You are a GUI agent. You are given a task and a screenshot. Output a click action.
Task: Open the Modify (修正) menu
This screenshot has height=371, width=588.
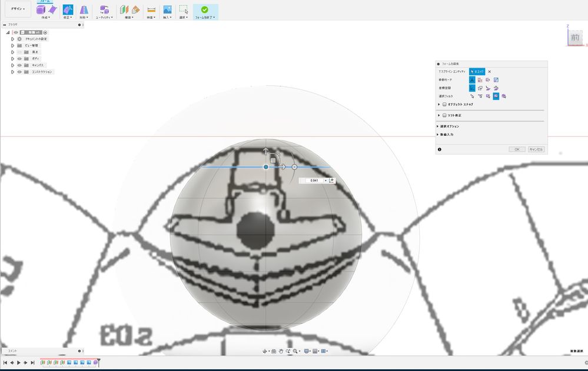[x=68, y=17]
